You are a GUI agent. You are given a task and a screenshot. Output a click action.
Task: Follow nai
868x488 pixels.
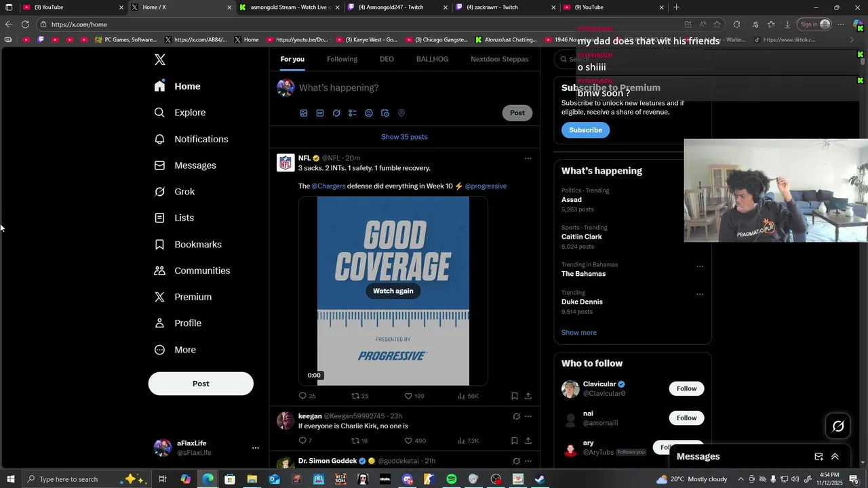[x=686, y=418]
